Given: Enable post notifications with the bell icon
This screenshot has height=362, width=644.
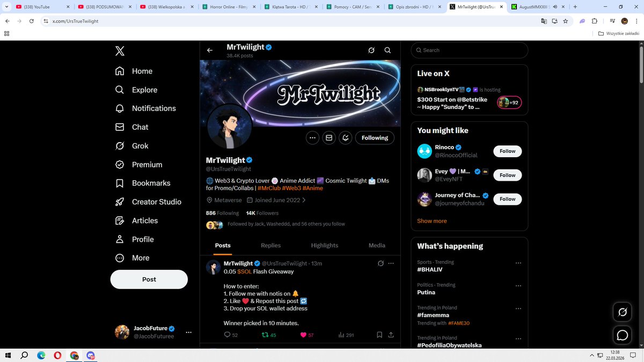Looking at the screenshot, I should click(345, 138).
